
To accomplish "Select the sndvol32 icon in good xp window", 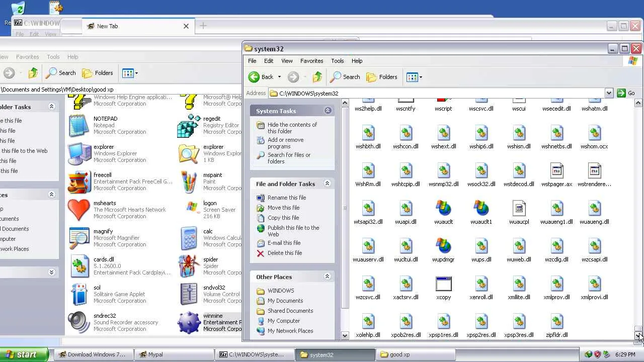I will (x=189, y=295).
